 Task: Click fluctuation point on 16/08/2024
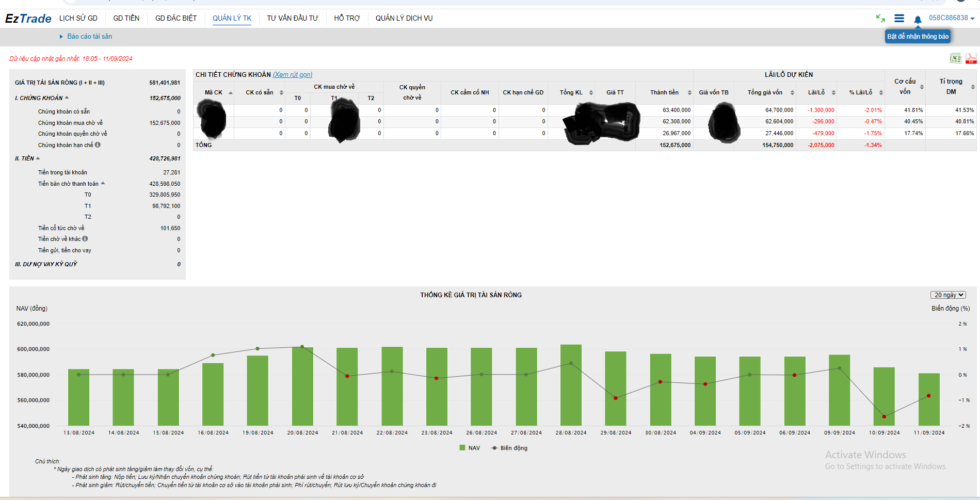click(213, 355)
